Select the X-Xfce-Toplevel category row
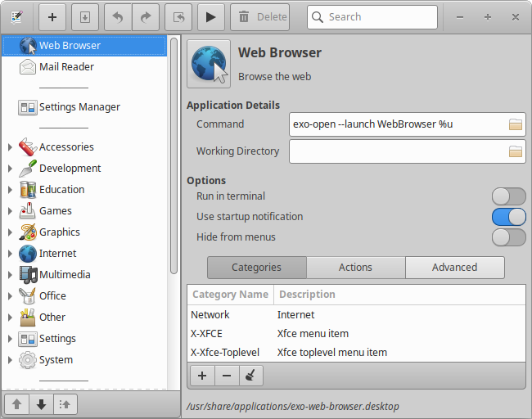Viewport: 532px width, 419px height. (x=356, y=353)
